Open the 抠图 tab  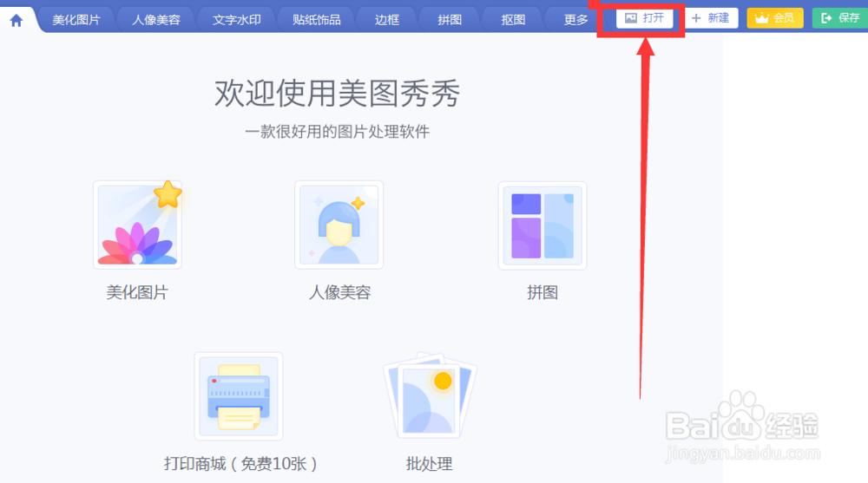coord(513,20)
